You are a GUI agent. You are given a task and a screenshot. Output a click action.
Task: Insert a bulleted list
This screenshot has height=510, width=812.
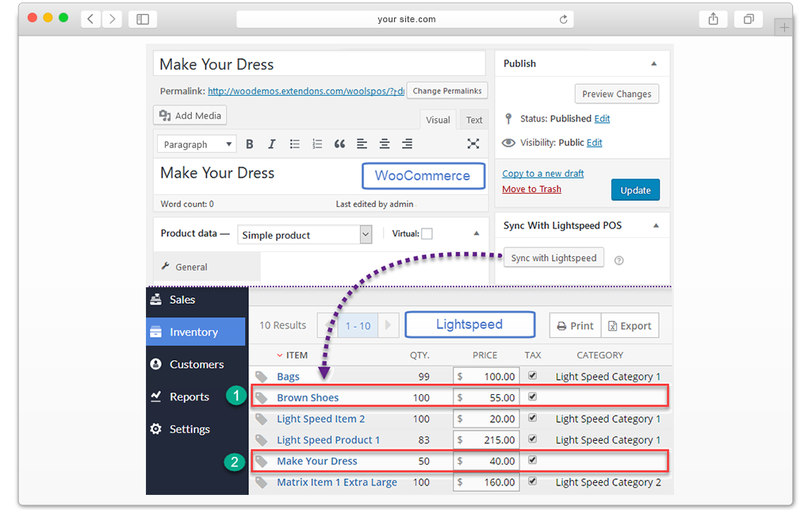[x=295, y=144]
